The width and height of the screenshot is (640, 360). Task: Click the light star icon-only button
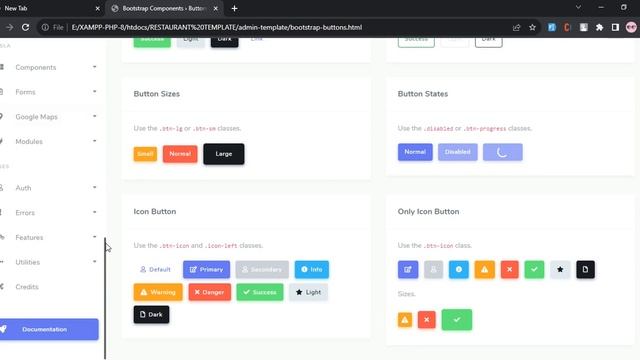tap(560, 269)
